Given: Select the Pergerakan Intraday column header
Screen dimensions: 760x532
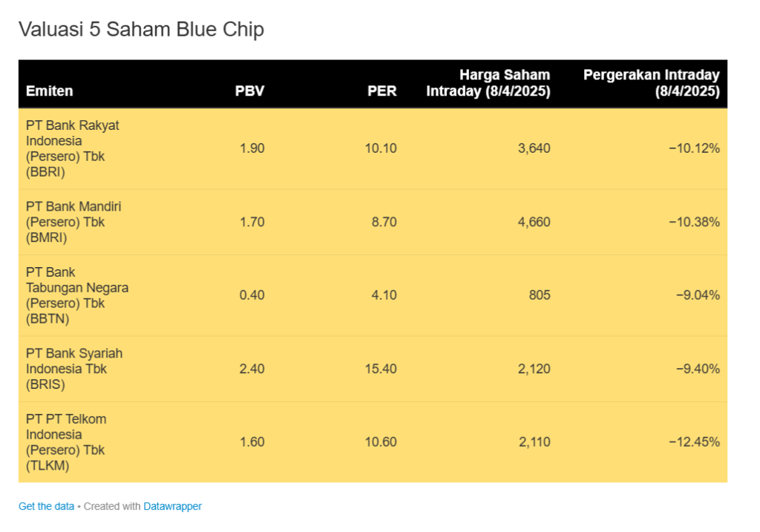Looking at the screenshot, I should [652, 83].
